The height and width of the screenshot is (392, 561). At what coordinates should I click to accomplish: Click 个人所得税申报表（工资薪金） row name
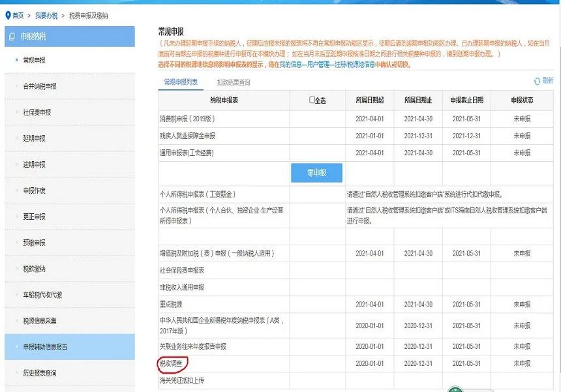click(198, 194)
